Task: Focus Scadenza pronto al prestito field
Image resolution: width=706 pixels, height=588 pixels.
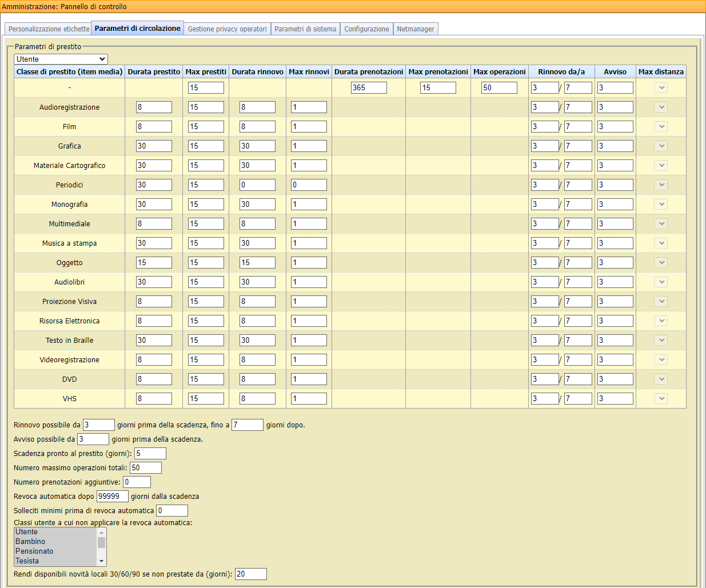Action: 150,454
